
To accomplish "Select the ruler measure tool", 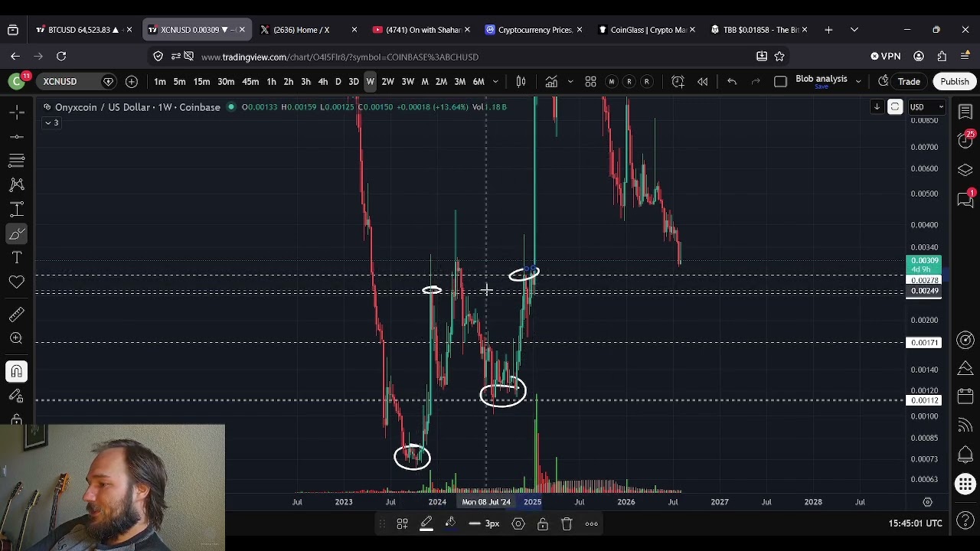I will click(x=16, y=315).
